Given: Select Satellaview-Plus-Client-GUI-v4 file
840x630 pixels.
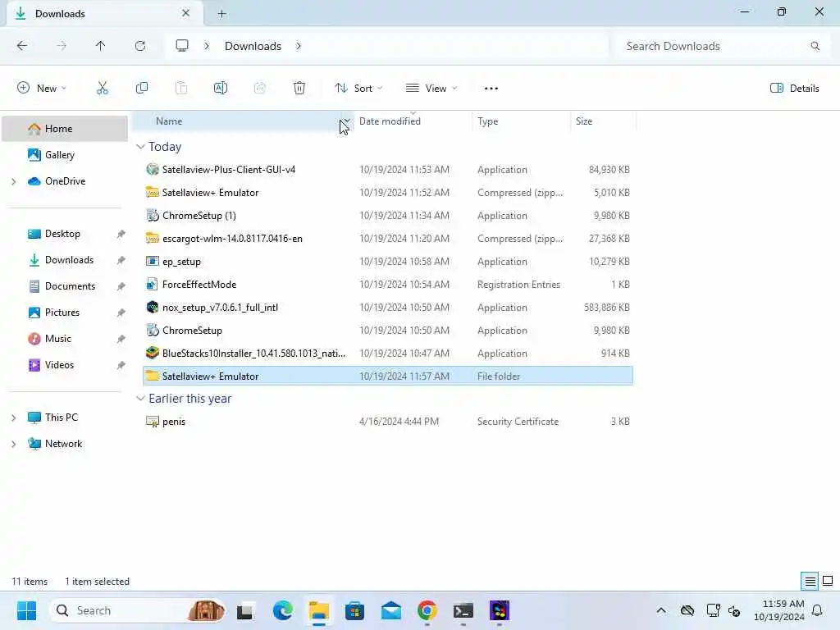Looking at the screenshot, I should coord(388,170).
